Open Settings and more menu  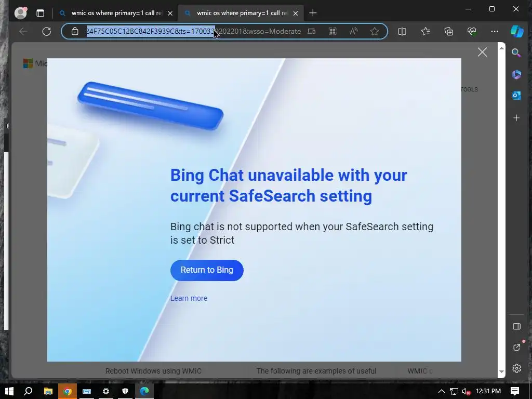[x=495, y=32]
